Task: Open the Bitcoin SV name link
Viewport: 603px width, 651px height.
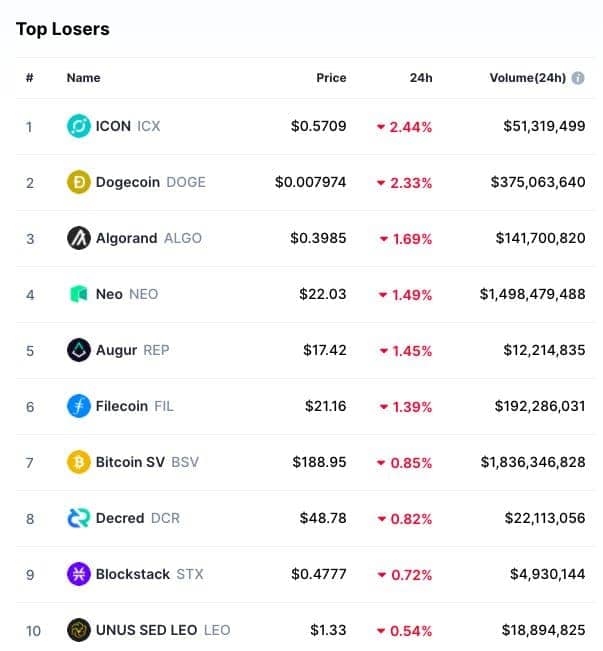Action: point(130,462)
